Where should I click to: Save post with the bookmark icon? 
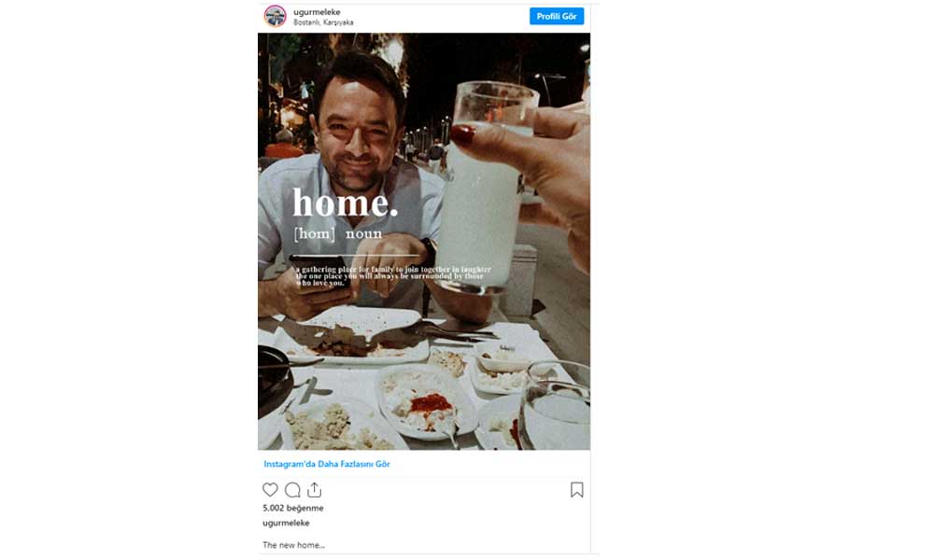[577, 490]
